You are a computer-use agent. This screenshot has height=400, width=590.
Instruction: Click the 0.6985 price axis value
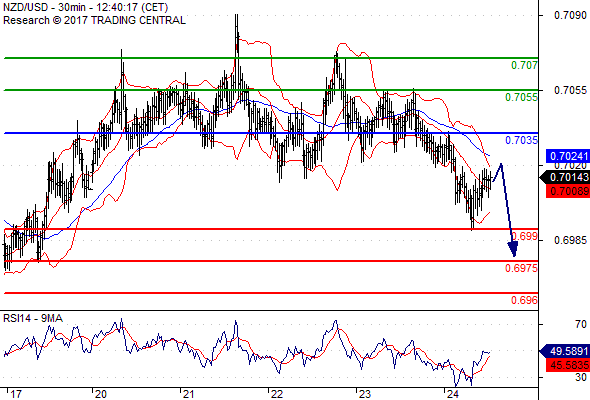[570, 240]
